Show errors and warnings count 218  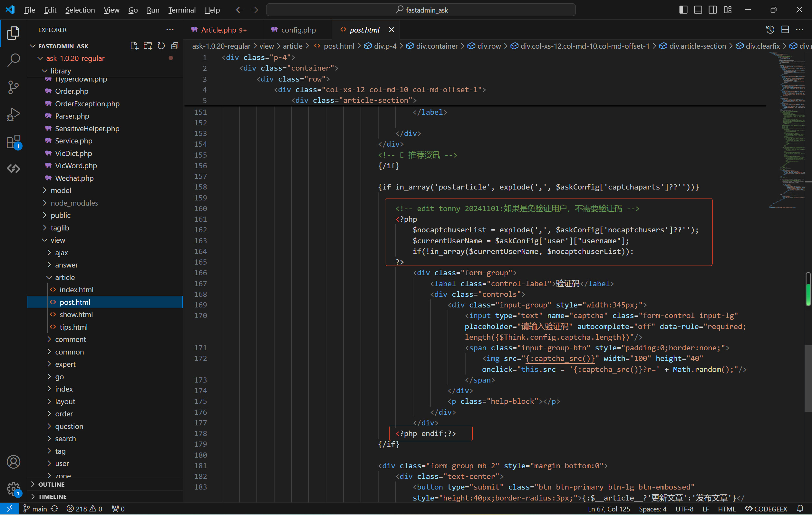coord(84,509)
